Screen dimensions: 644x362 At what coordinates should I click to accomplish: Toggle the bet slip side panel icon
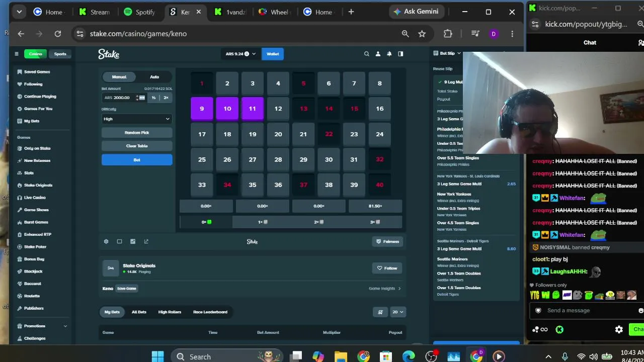point(400,54)
